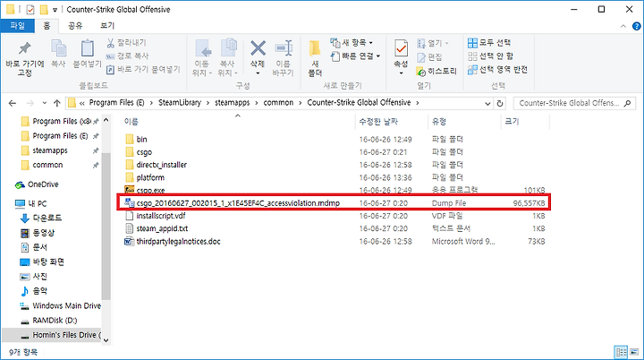Click the Pin to Quick access icon
The width and height of the screenshot is (644, 360).
(24, 48)
